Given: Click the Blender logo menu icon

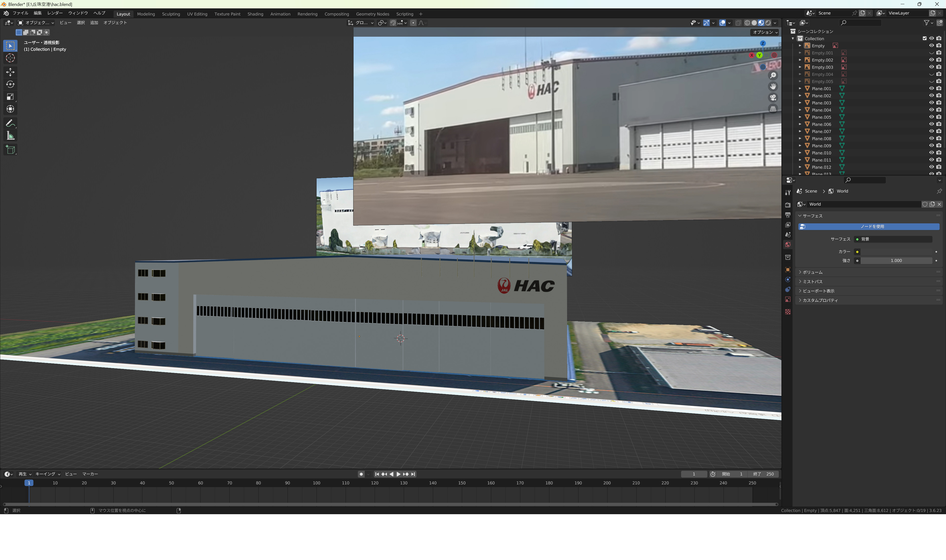Looking at the screenshot, I should (x=6, y=13).
